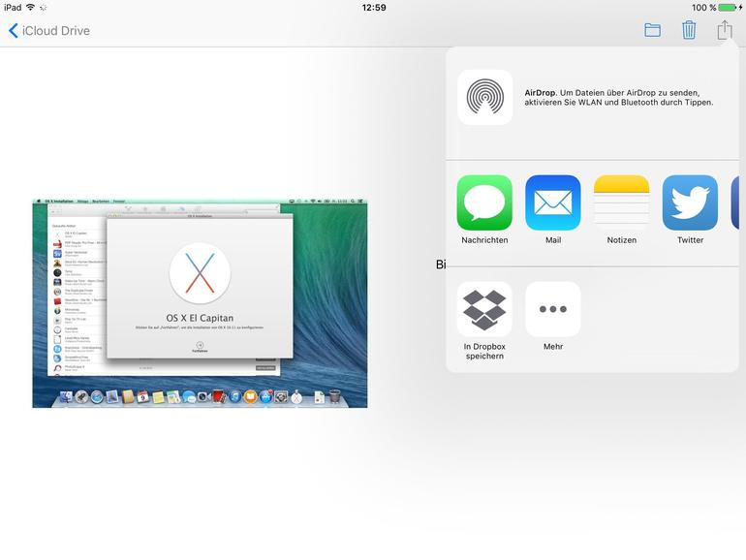Tap the Wi-Fi icon in status bar
Viewport: 746px width, 560px height.
click(x=30, y=7)
